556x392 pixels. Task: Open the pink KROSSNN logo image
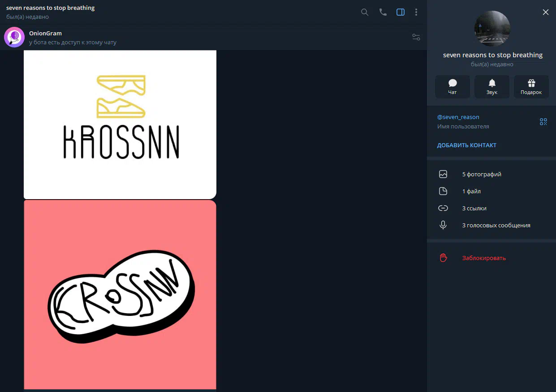(x=120, y=294)
